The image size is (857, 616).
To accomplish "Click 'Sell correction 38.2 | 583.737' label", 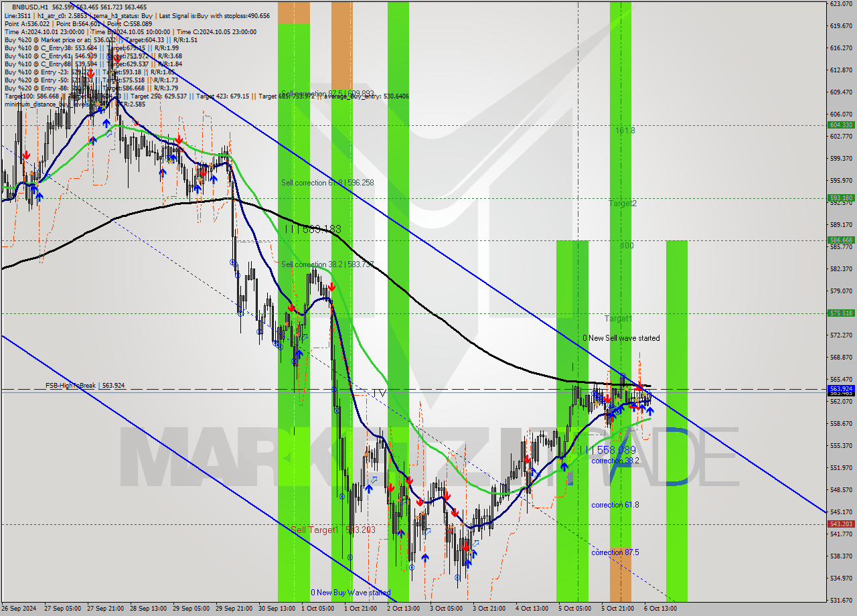I will pyautogui.click(x=327, y=264).
